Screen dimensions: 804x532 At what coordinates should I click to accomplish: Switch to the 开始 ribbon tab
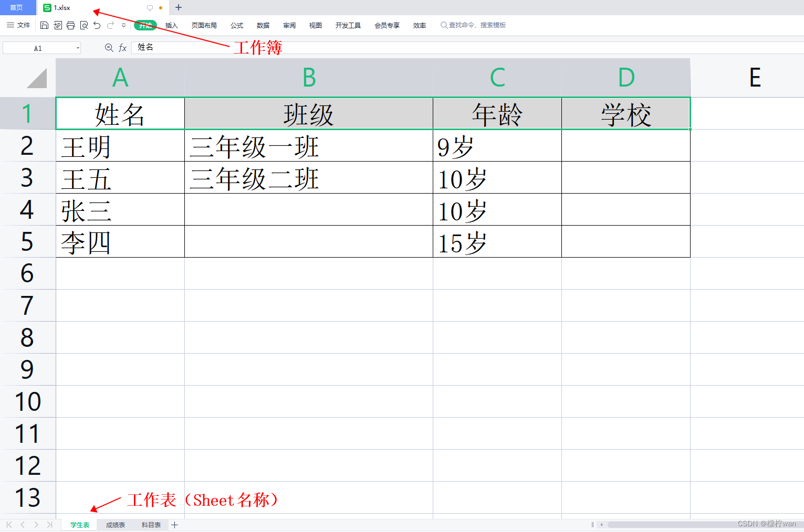[145, 25]
